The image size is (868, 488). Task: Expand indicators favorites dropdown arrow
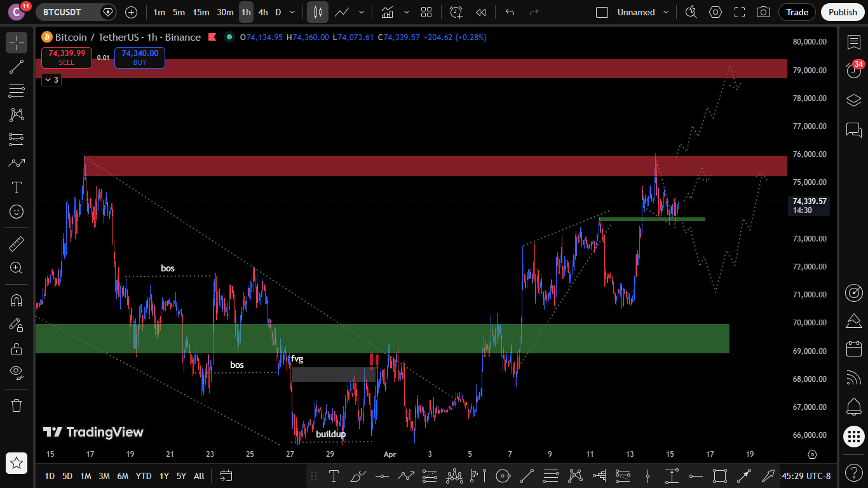coord(407,12)
